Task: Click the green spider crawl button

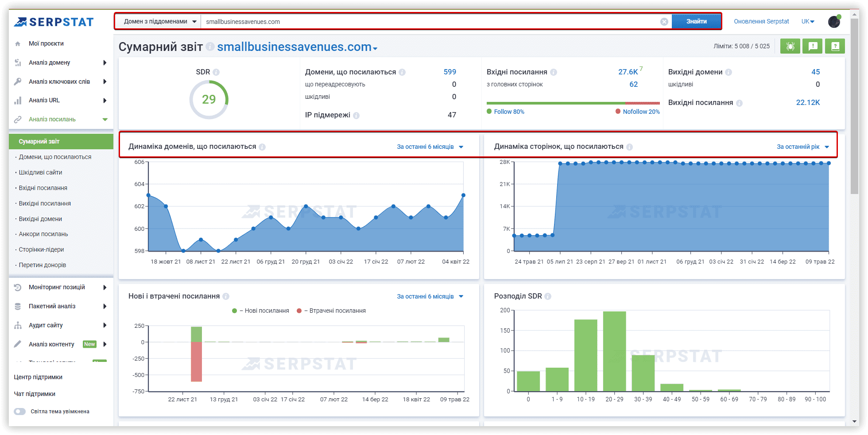Action: point(790,46)
